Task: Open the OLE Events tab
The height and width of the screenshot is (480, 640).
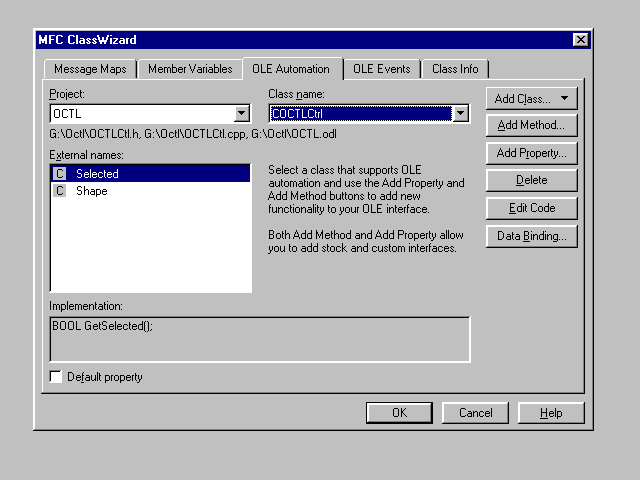Action: click(381, 69)
